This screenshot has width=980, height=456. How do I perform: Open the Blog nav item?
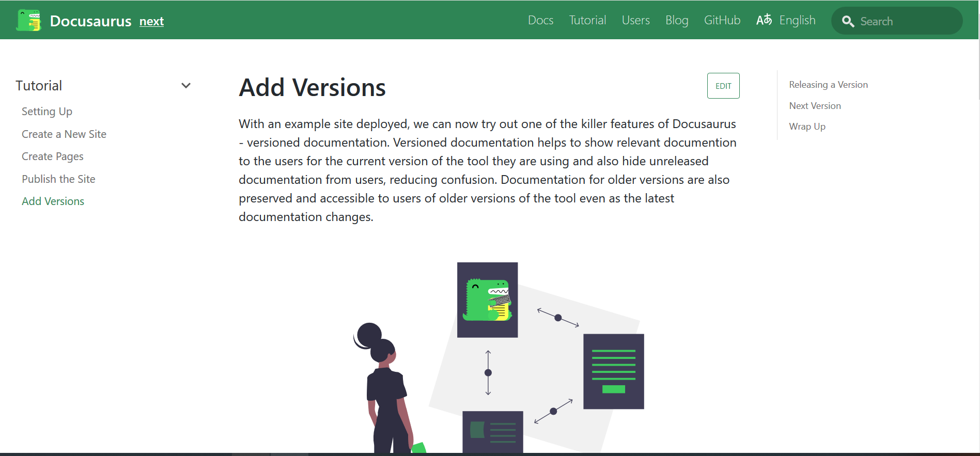pyautogui.click(x=677, y=20)
